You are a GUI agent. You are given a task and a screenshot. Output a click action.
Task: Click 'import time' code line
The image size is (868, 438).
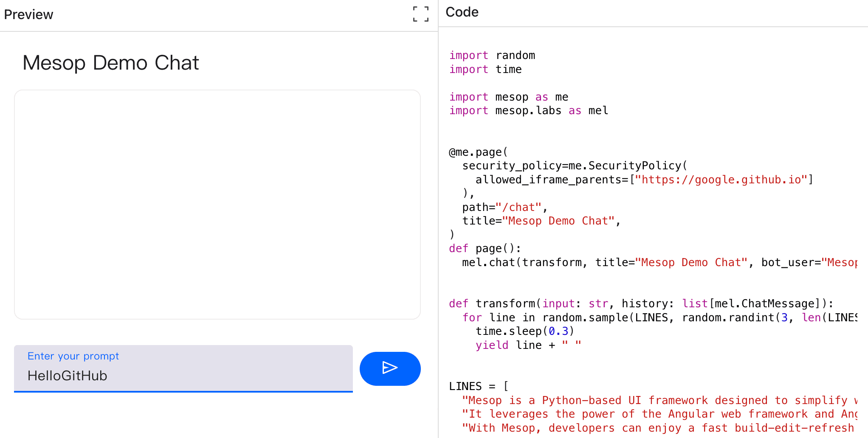pyautogui.click(x=485, y=69)
